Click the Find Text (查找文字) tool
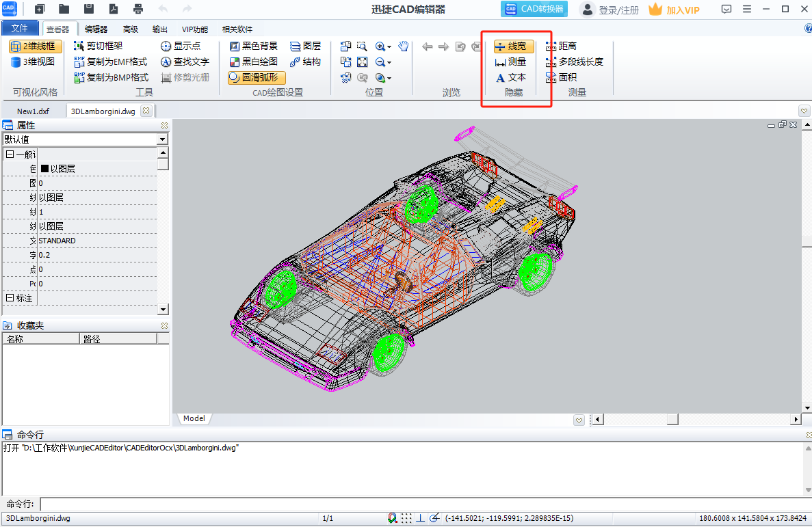812x527 pixels. click(185, 62)
